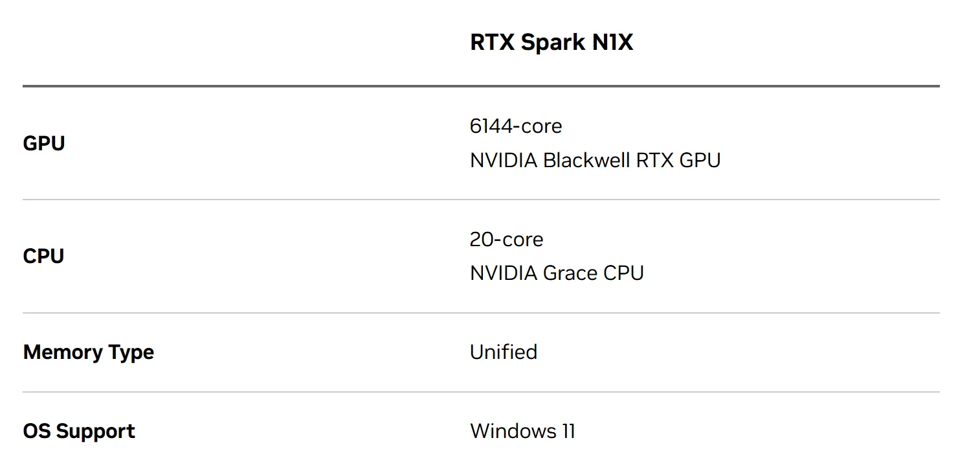The image size is (980, 460).
Task: Select the CPU row label
Action: (43, 256)
